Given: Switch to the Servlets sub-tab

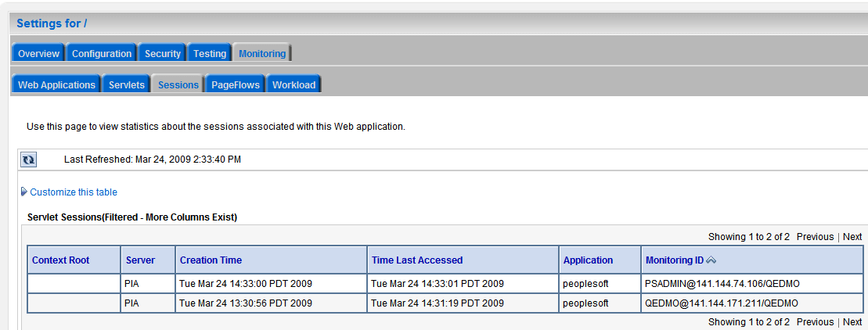Looking at the screenshot, I should point(127,85).
